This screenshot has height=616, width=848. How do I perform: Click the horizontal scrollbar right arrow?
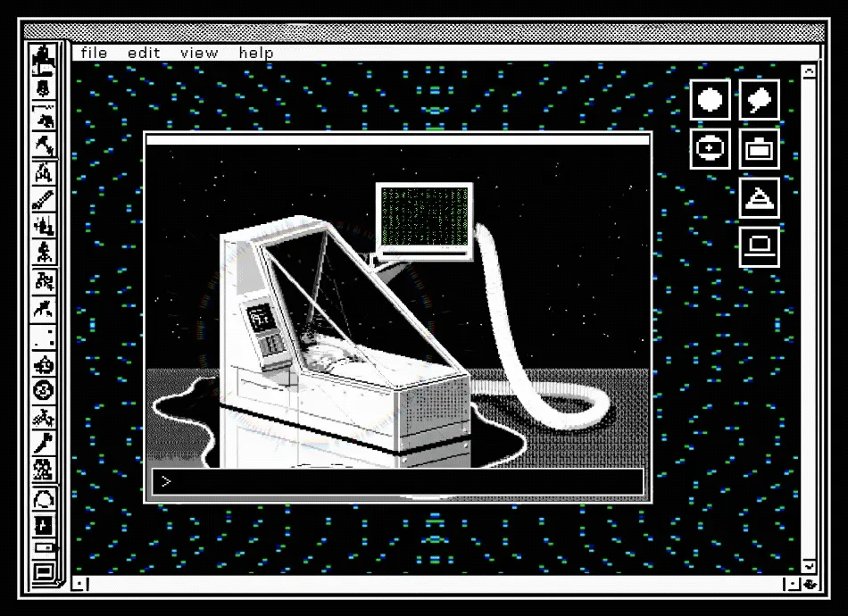(793, 585)
